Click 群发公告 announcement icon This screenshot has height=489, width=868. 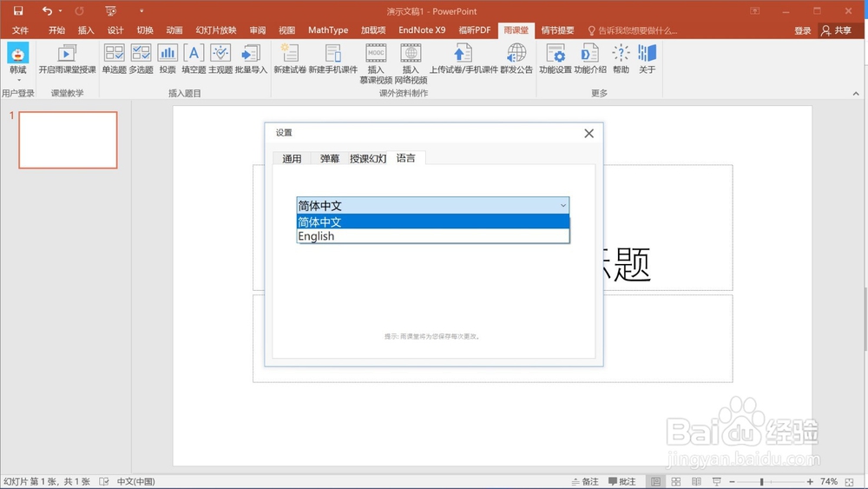[x=516, y=54]
